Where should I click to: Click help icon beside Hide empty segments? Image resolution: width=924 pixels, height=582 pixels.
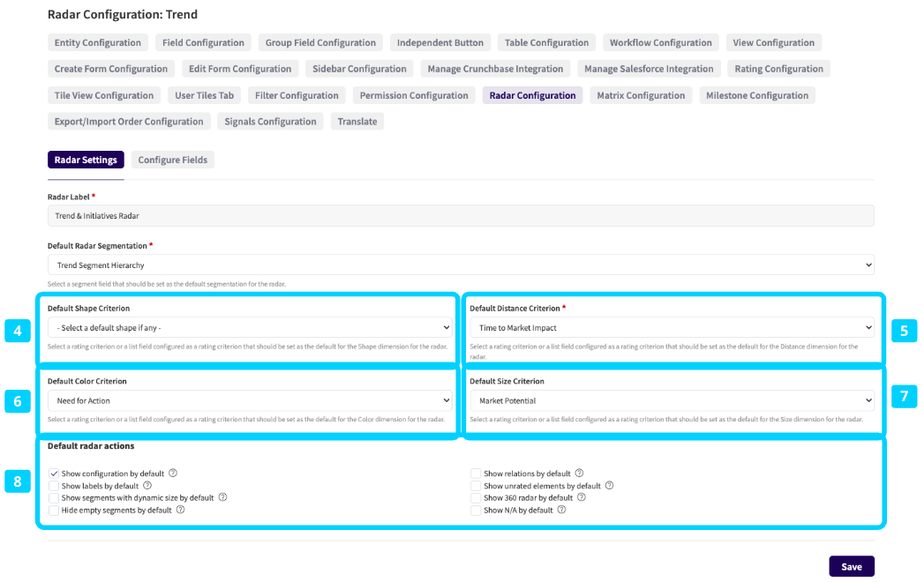click(x=180, y=510)
